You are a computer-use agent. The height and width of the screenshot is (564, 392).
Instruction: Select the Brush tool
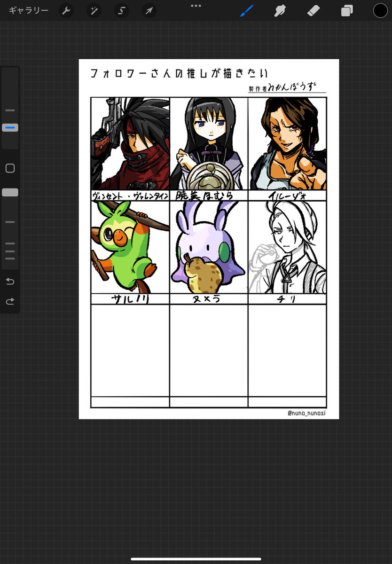pos(246,10)
